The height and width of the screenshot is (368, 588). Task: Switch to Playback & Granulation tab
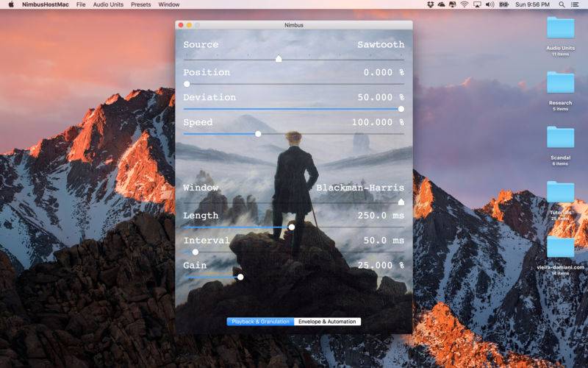(260, 322)
